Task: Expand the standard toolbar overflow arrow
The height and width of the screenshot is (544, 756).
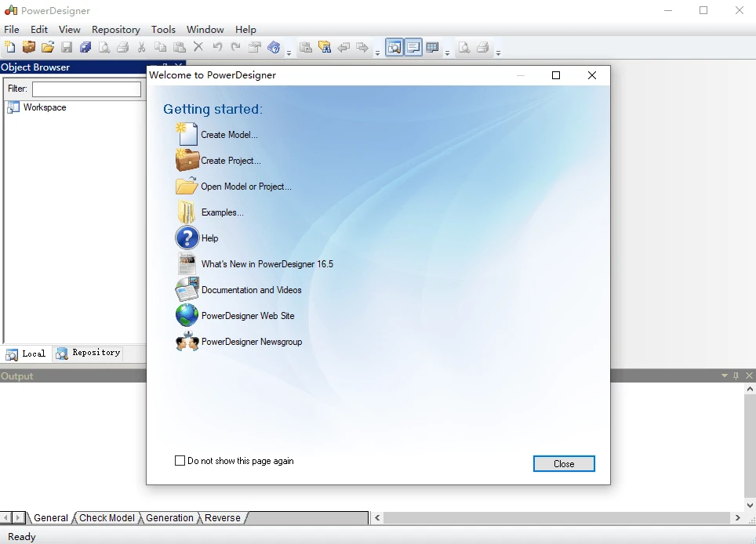Action: 289,53
